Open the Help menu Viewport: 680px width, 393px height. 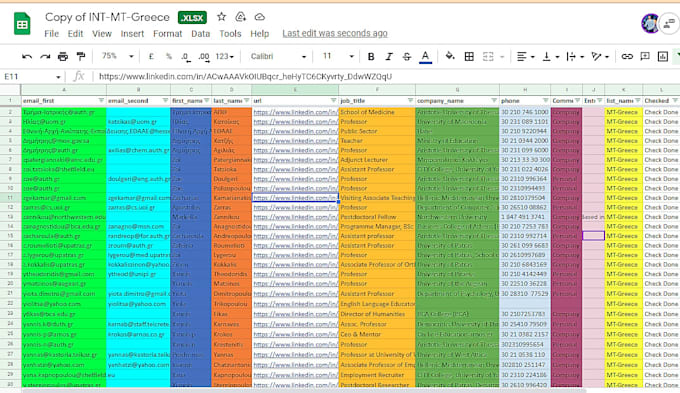tap(259, 33)
